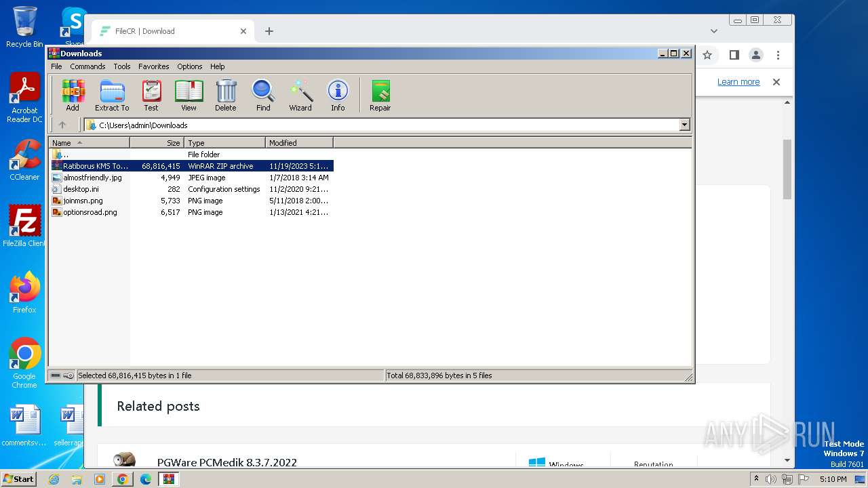
Task: Click the View toolbar icon
Action: (x=189, y=95)
